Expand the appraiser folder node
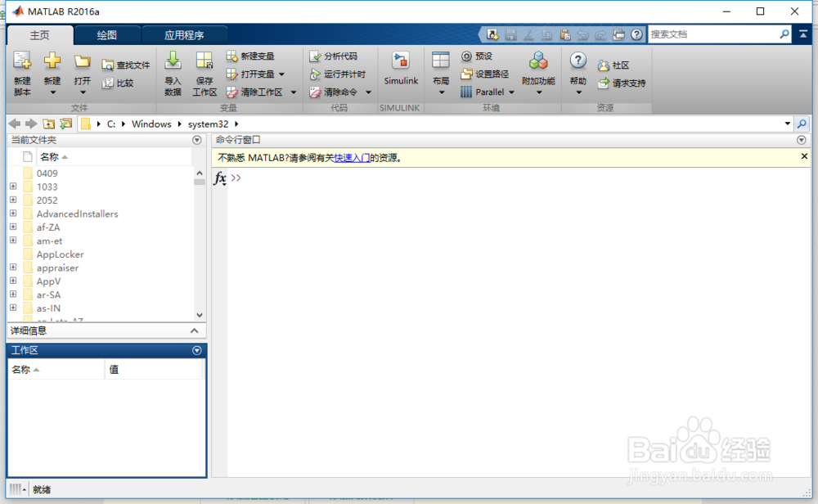 (x=13, y=267)
